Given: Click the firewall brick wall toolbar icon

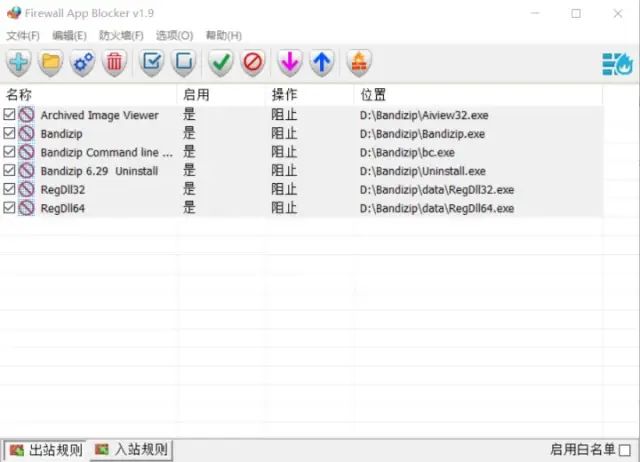Looking at the screenshot, I should [358, 63].
